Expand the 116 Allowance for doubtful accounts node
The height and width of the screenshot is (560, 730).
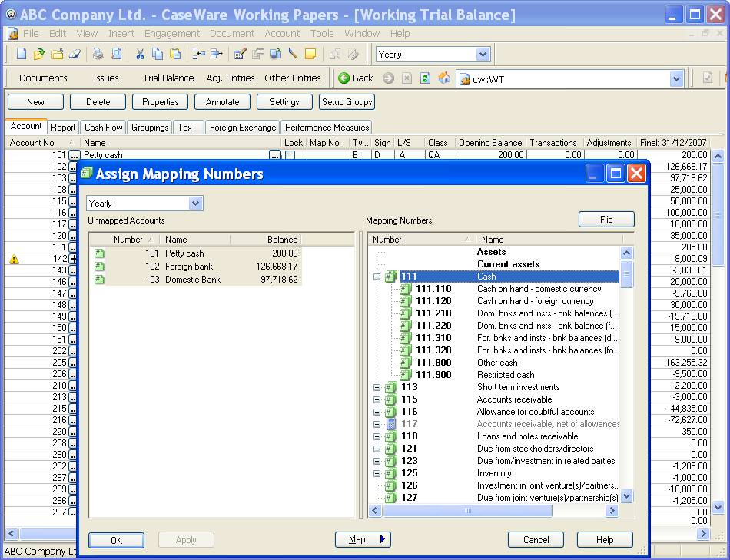pyautogui.click(x=377, y=412)
